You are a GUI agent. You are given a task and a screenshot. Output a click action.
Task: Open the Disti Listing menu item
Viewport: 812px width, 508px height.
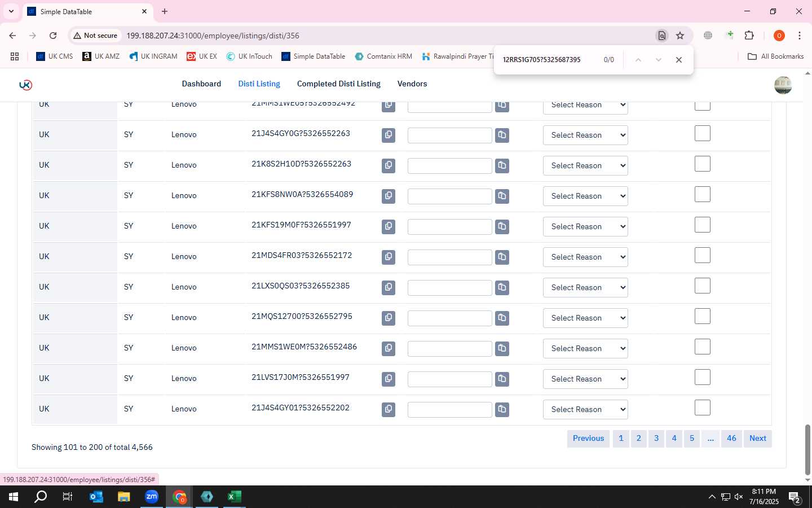click(x=259, y=84)
